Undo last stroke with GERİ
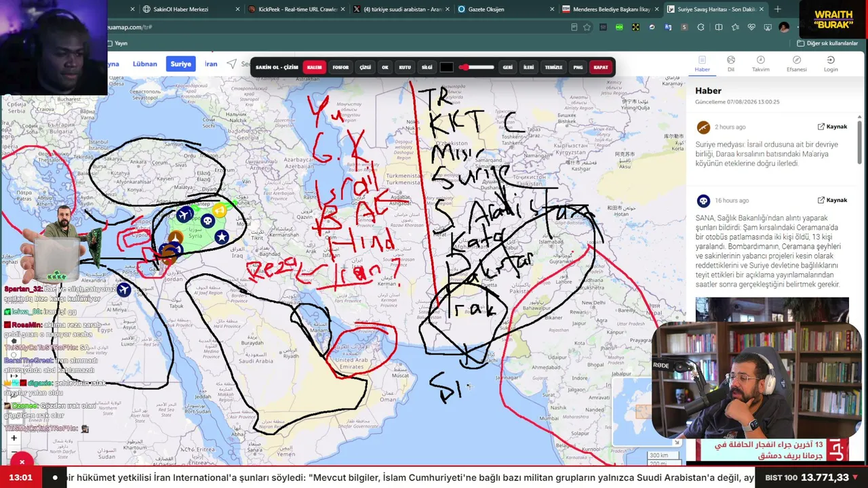 coord(508,67)
